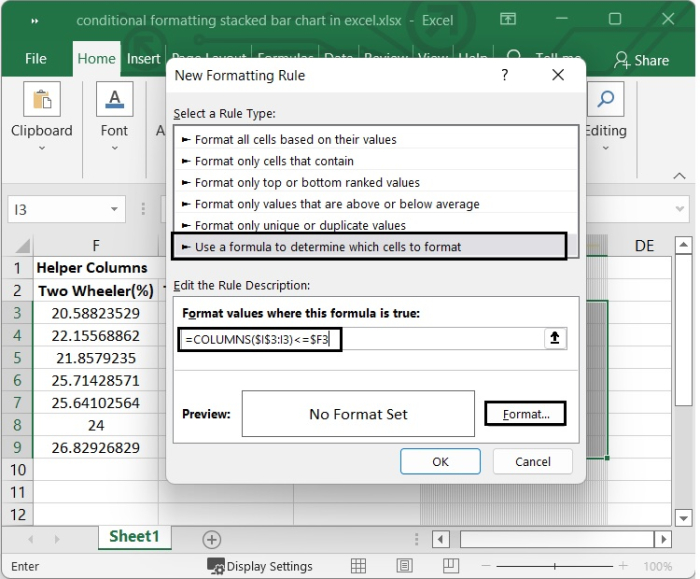Click the Share button
700x579 pixels.
(642, 60)
